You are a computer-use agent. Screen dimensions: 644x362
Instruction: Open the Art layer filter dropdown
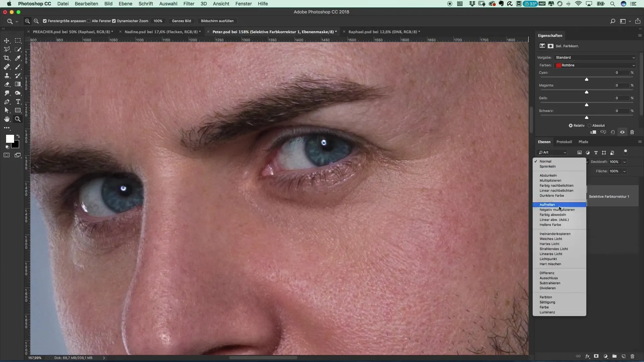(x=552, y=153)
